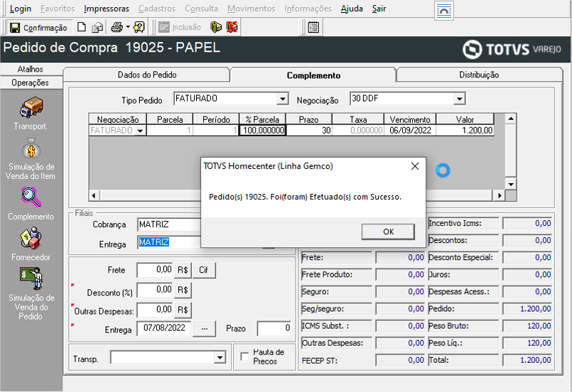The height and width of the screenshot is (392, 572).
Task: Click the Inclusão toolbar icon
Action: pos(164,27)
